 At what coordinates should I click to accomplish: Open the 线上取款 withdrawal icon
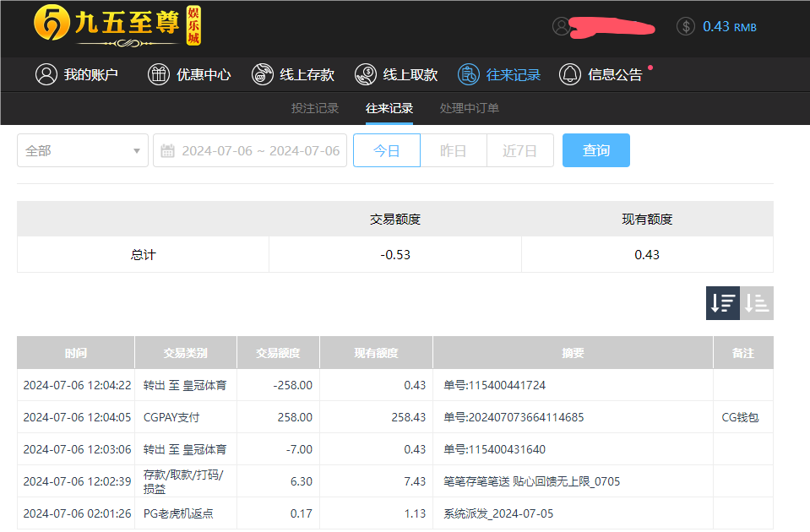[365, 74]
